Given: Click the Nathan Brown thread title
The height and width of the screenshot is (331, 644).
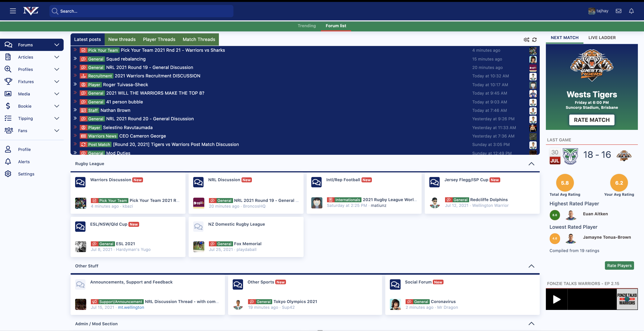Looking at the screenshot, I should [115, 110].
